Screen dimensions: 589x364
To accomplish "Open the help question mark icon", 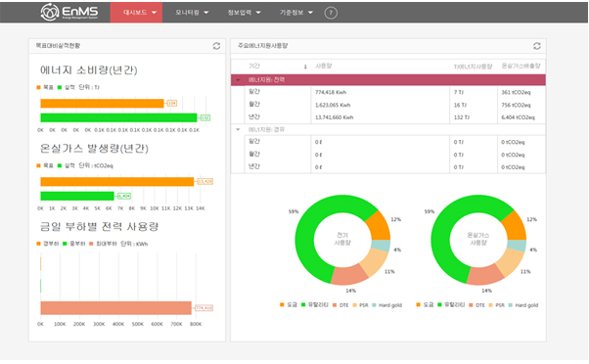I will pos(331,13).
